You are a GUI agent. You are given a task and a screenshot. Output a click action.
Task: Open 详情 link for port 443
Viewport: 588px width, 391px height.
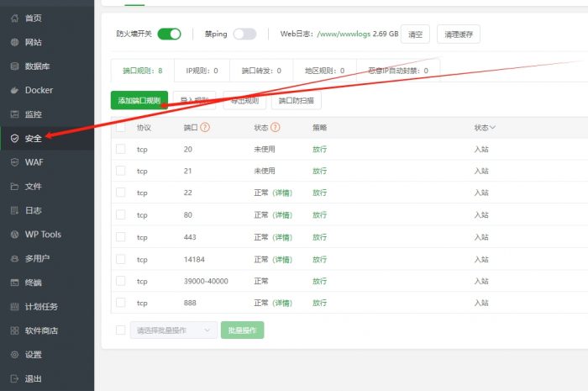click(282, 237)
